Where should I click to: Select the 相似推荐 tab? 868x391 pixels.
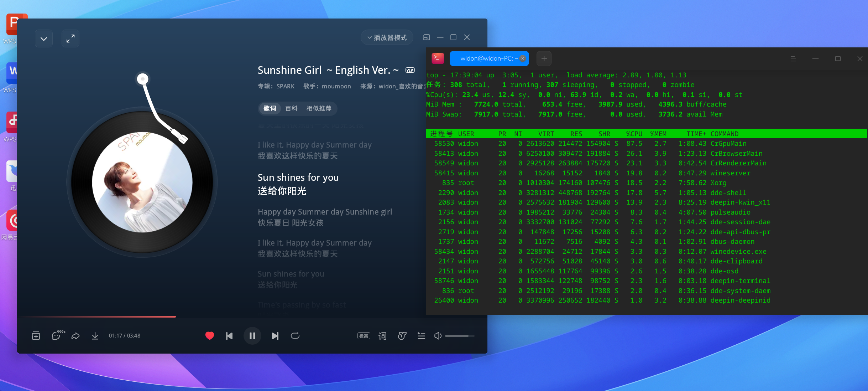tap(319, 108)
